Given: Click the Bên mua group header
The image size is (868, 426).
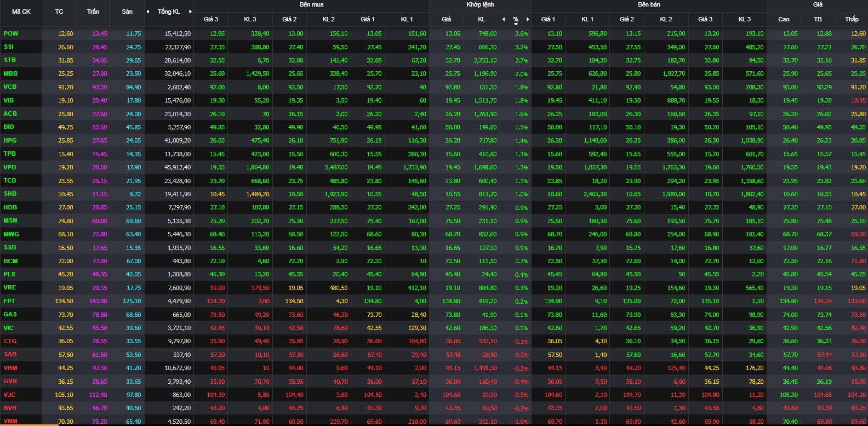Looking at the screenshot, I should (311, 4).
